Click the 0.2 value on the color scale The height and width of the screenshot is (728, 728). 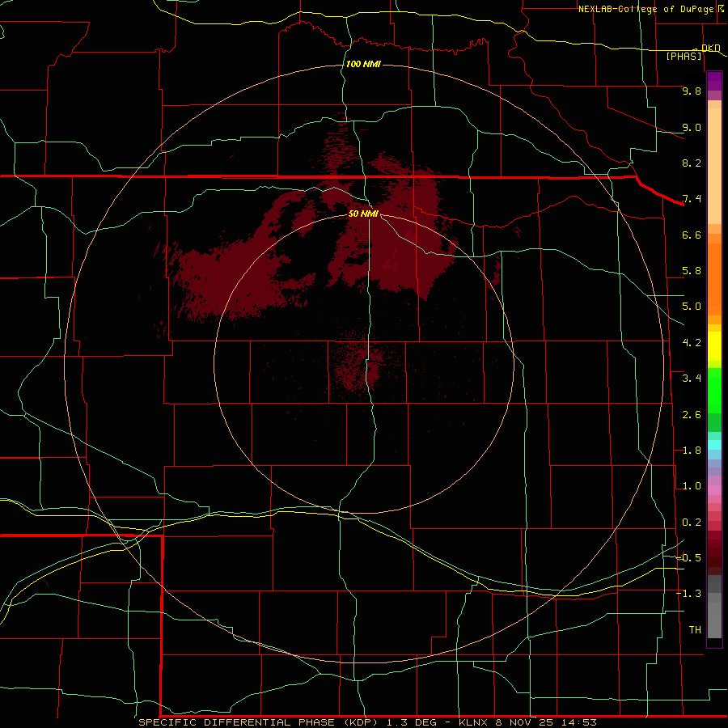(692, 523)
